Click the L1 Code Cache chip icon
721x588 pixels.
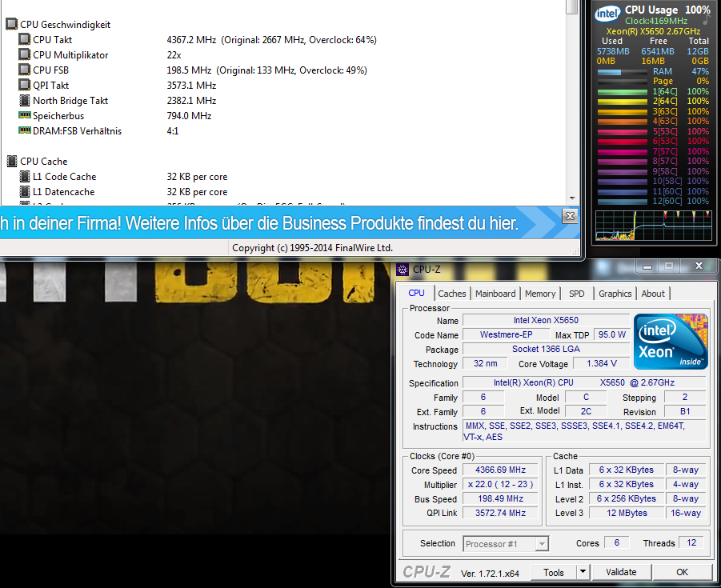point(24,176)
